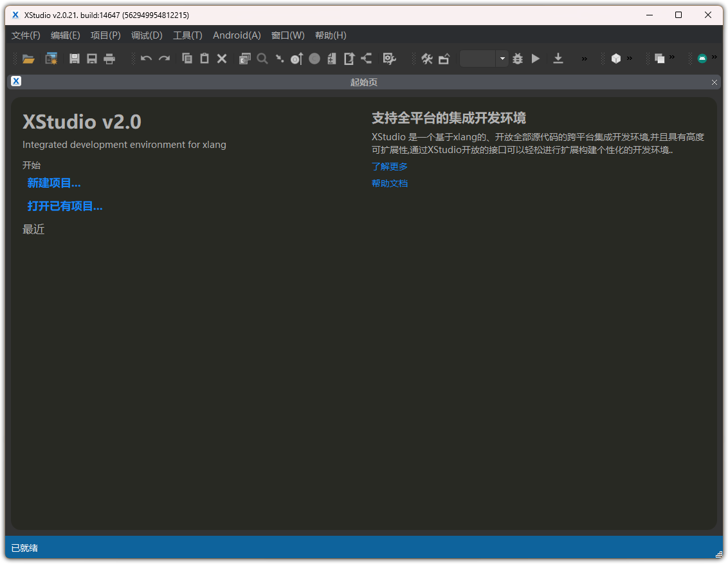Click the download arrow icon

coord(558,59)
